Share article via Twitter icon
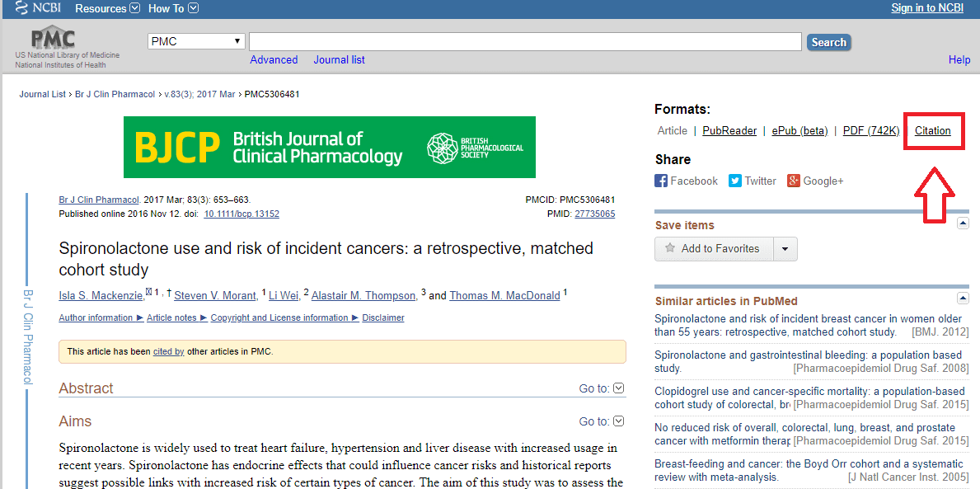Image resolution: width=980 pixels, height=489 pixels. click(x=735, y=181)
